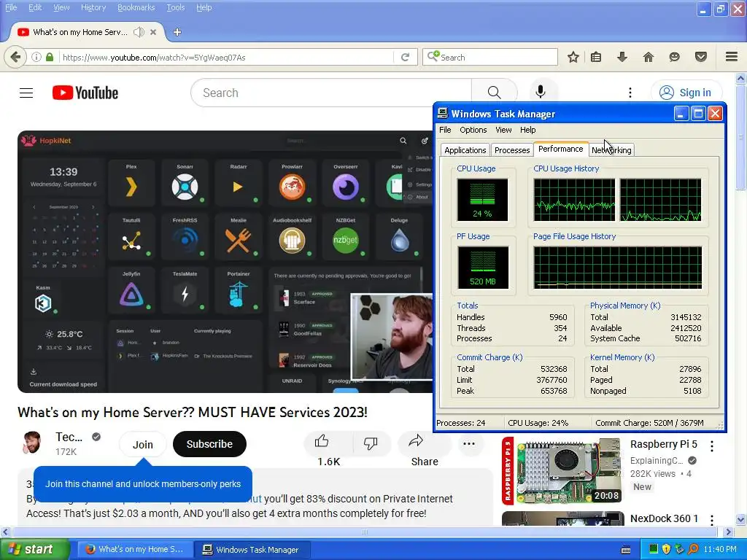Viewport: 747px width, 560px height.
Task: Click the Processes: 24 status bar entry
Action: tap(461, 423)
